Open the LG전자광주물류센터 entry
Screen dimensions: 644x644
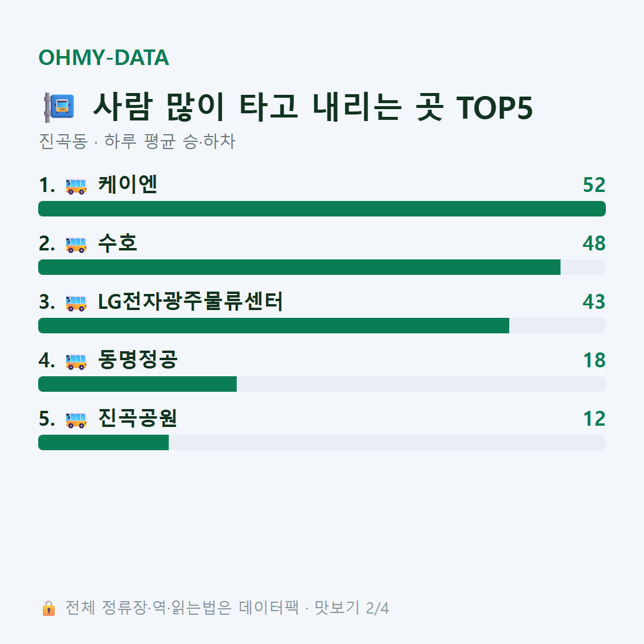coord(190,302)
